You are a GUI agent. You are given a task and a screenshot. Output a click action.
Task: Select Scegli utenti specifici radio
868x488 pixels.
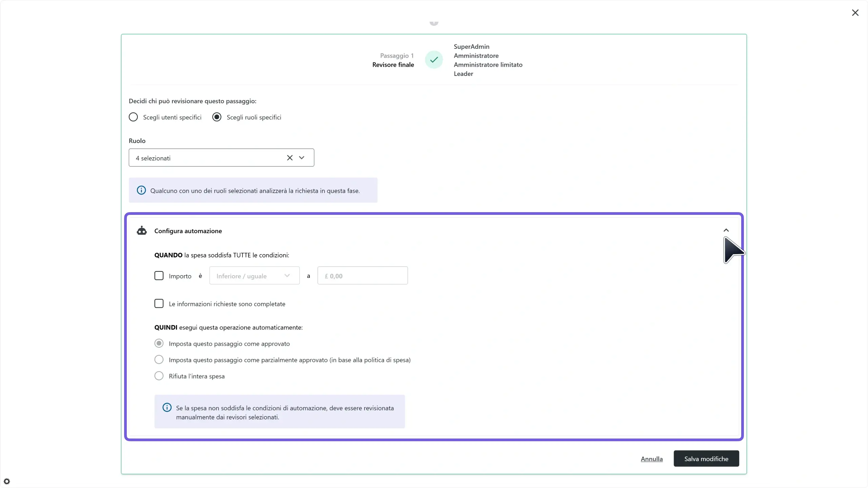point(133,117)
